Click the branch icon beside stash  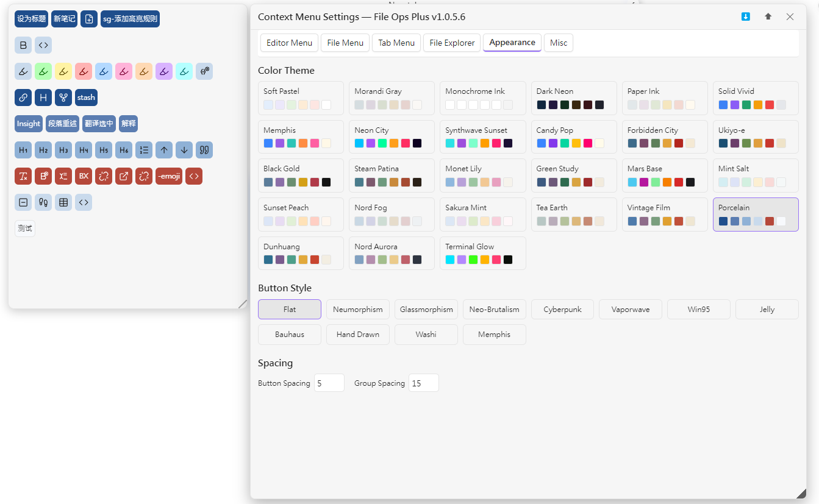63,98
